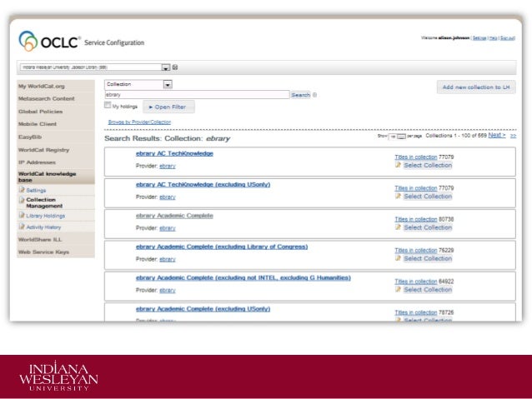532x399 pixels.
Task: Open Web Service Keys menu item
Action: [x=56, y=252]
